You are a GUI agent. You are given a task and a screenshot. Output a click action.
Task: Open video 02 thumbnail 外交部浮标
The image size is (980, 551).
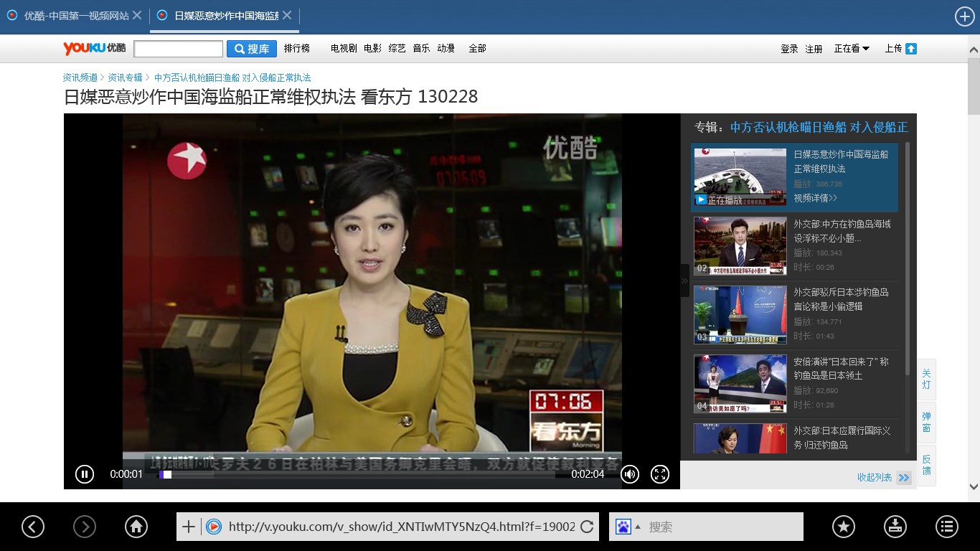click(740, 246)
